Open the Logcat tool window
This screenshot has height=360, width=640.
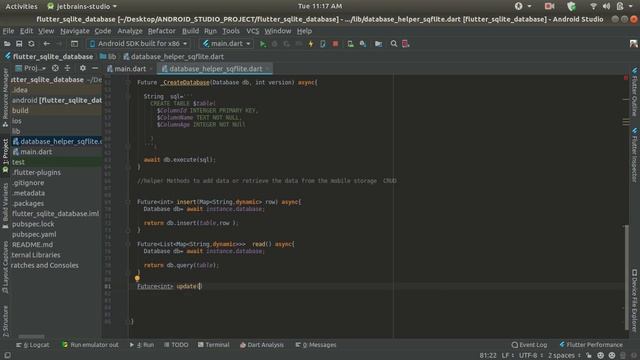pyautogui.click(x=33, y=345)
